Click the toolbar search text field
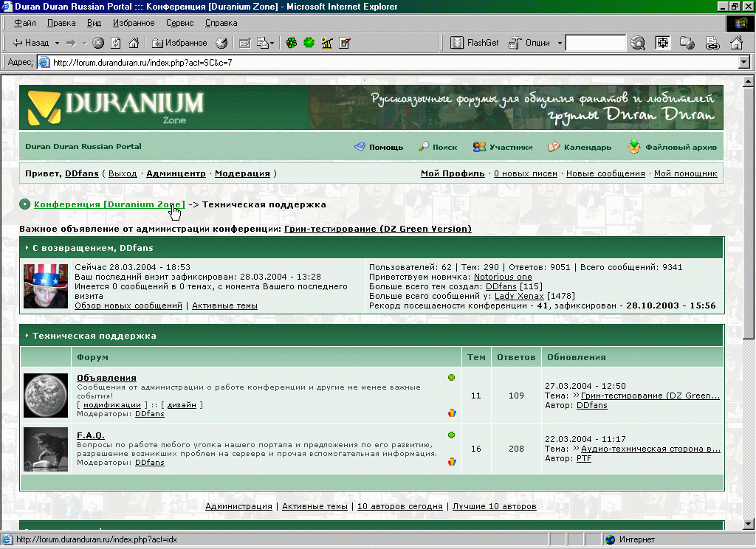This screenshot has height=549, width=756. coord(595,43)
